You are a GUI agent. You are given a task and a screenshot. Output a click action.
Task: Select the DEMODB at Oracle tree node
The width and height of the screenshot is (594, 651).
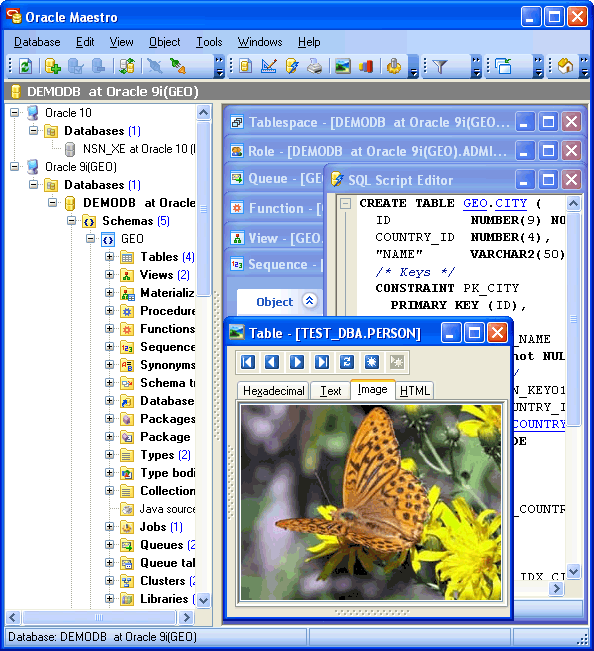coord(139,203)
